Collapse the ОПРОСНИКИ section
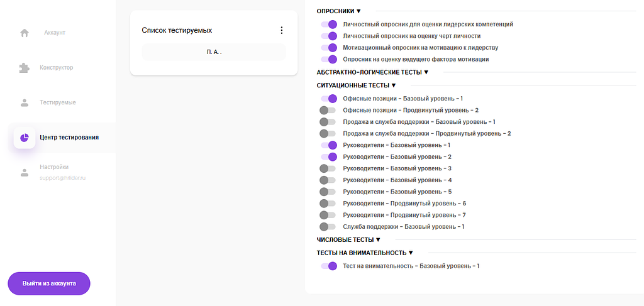Viewport: 644px width, 306px height. (x=339, y=11)
